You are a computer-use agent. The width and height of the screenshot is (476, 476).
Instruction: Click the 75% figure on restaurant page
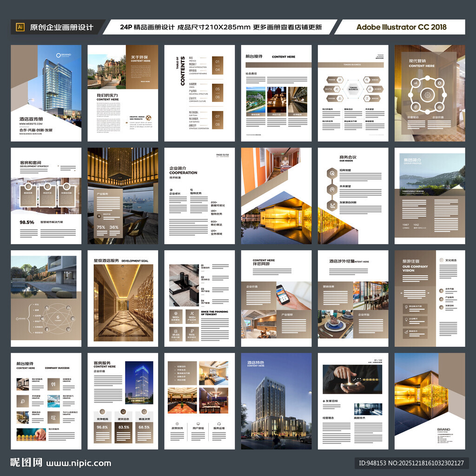pyautogui.click(x=101, y=227)
